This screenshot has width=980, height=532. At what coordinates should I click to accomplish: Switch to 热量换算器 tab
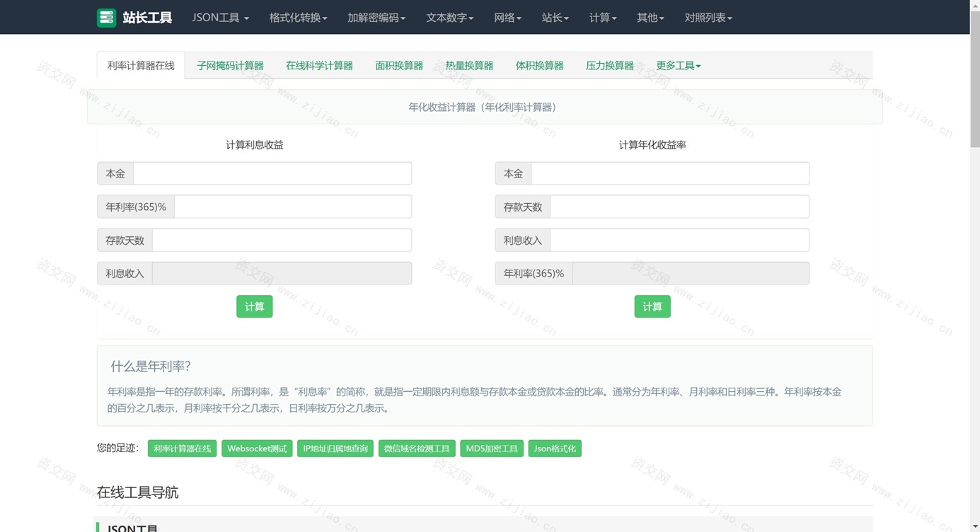pos(469,66)
